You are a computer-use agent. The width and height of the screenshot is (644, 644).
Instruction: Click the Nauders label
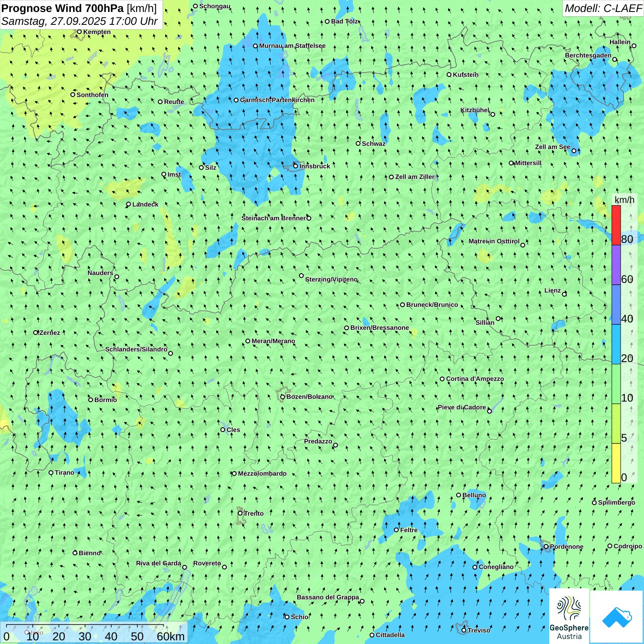tap(100, 273)
